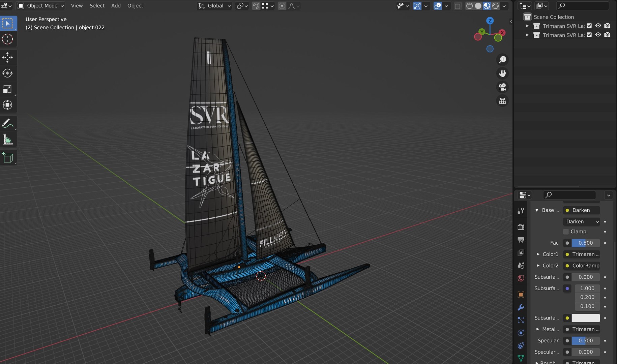Open the Particles properties tab
Screen dimensions: 617x364
[x=521, y=320]
